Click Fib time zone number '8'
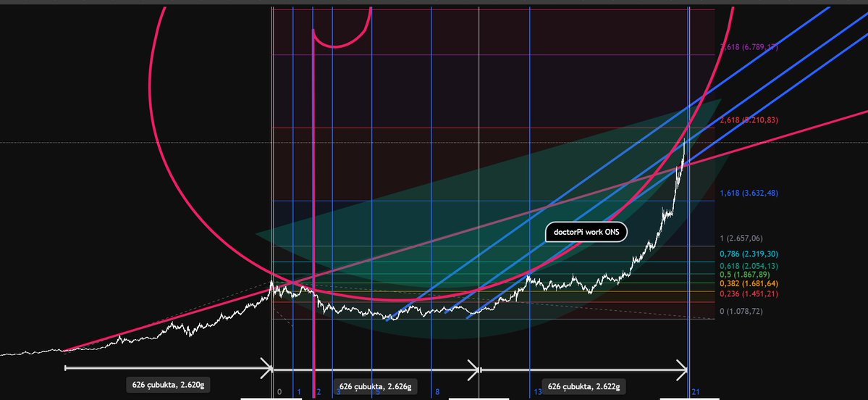Viewport: 868px width, 400px height. pyautogui.click(x=437, y=392)
